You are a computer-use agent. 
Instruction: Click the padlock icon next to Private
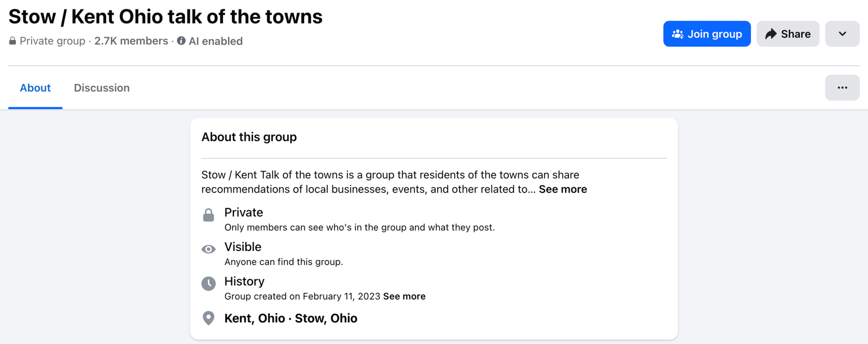point(208,215)
